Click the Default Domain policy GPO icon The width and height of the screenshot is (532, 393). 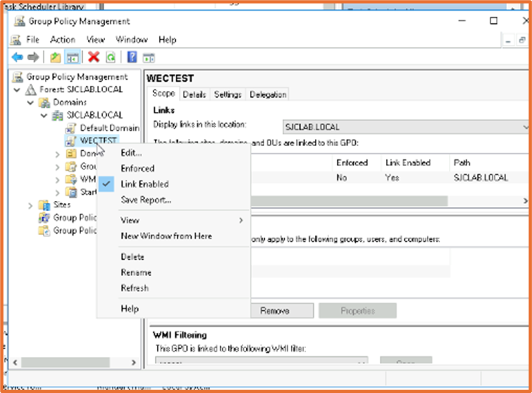pos(71,128)
